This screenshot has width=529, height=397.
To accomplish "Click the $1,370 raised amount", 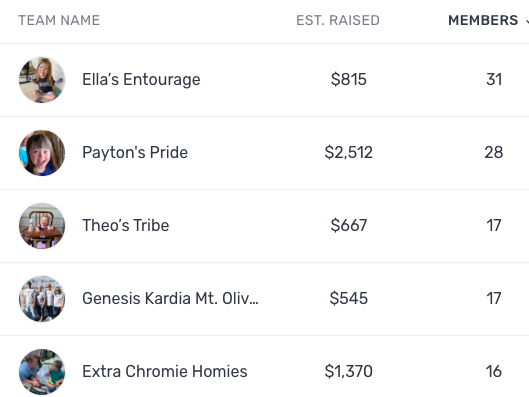I will pyautogui.click(x=349, y=371).
